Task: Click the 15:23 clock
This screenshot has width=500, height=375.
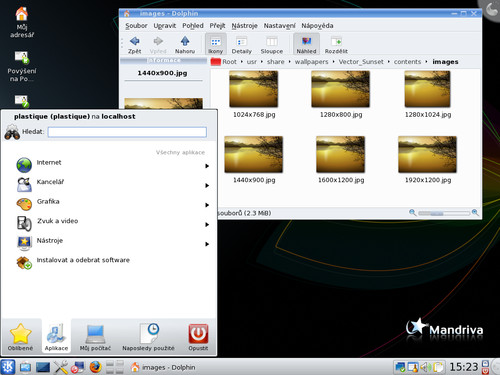Action: tap(464, 367)
